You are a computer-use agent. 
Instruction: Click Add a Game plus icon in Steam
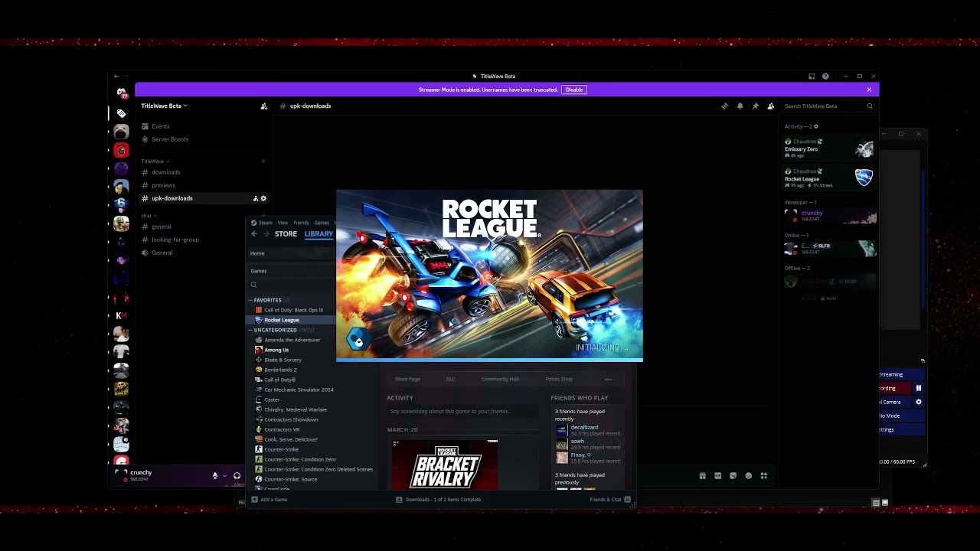[255, 500]
